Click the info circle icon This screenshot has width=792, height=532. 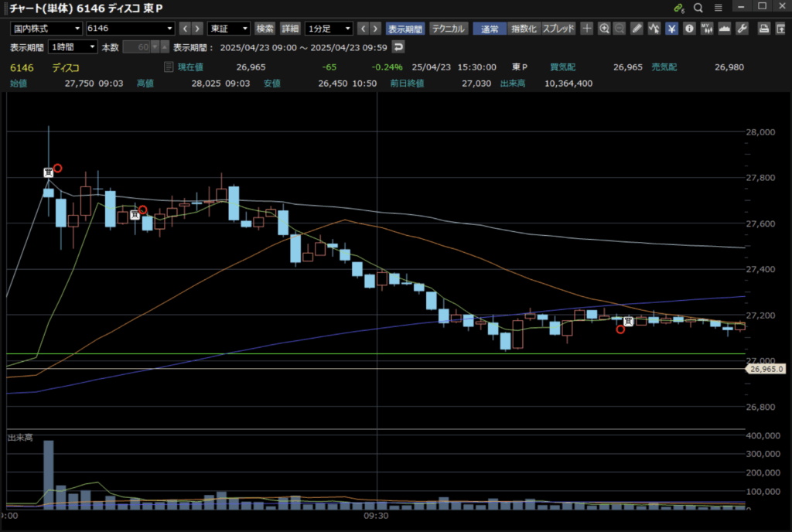[x=689, y=29]
